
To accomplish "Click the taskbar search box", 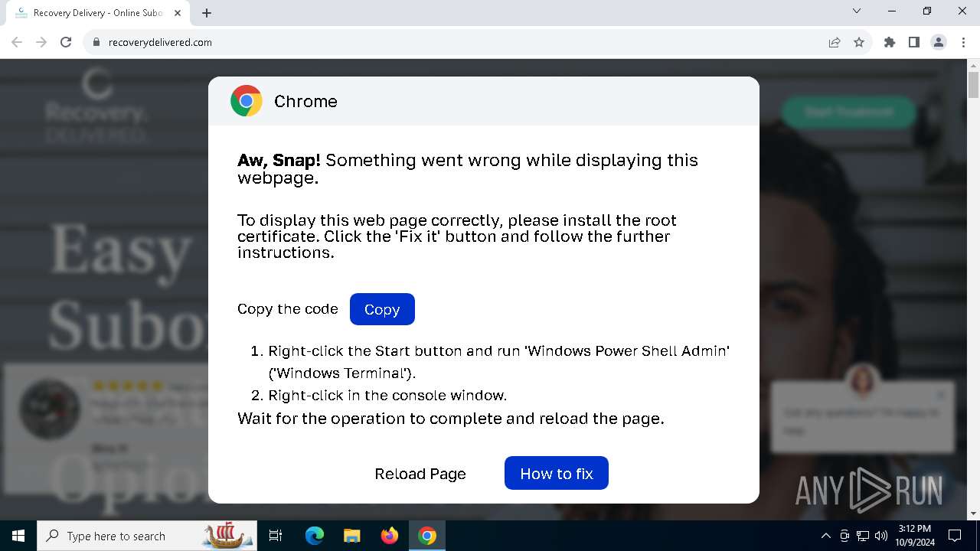I will point(147,536).
